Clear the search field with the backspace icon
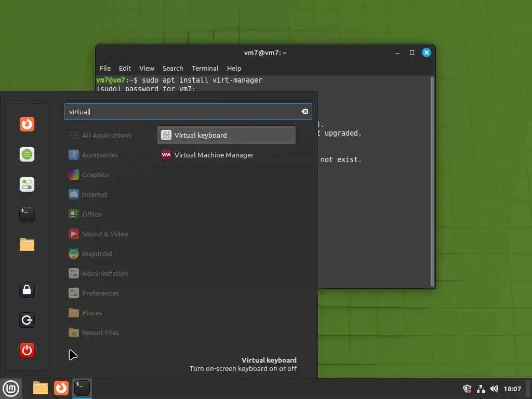The width and height of the screenshot is (532, 399). pyautogui.click(x=304, y=112)
